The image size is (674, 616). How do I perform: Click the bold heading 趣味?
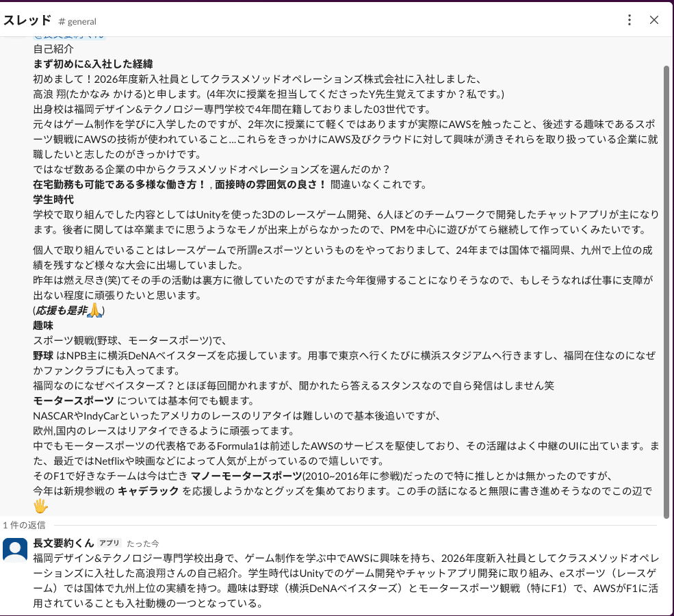(x=43, y=325)
